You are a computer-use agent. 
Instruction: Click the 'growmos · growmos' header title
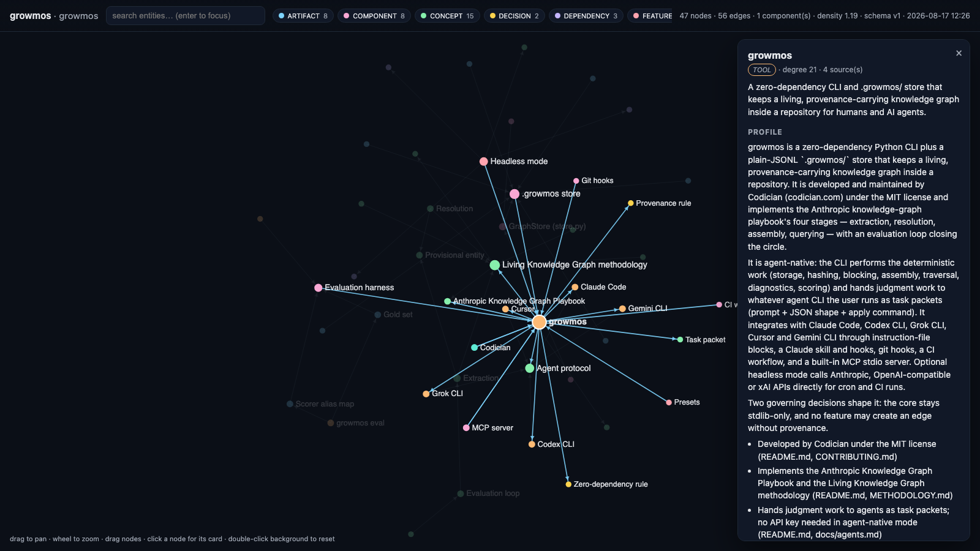[x=54, y=16]
